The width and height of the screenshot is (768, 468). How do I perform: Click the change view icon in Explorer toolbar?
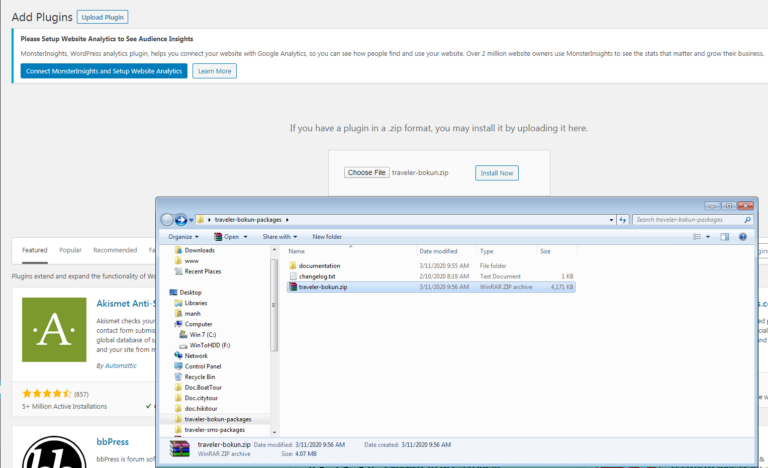coord(698,237)
